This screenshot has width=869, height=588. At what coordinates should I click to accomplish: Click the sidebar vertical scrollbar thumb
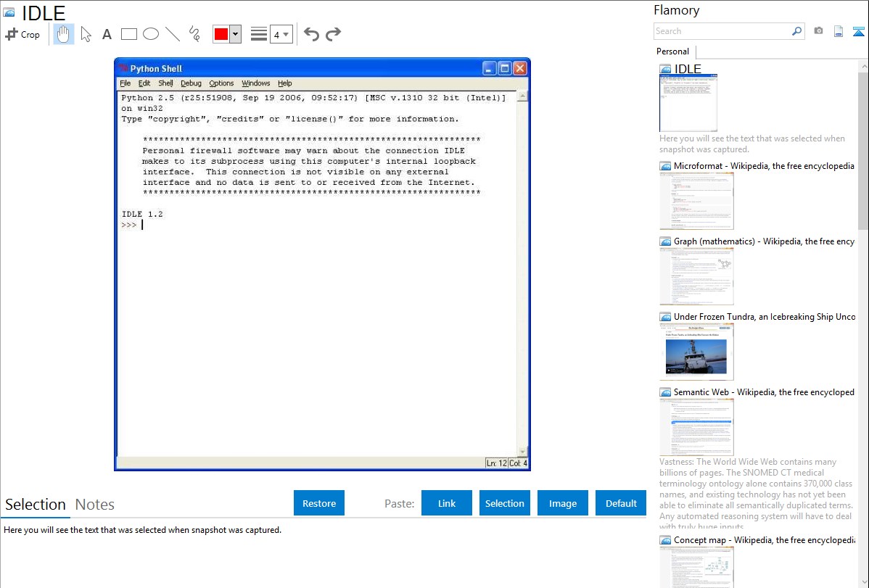(x=863, y=149)
